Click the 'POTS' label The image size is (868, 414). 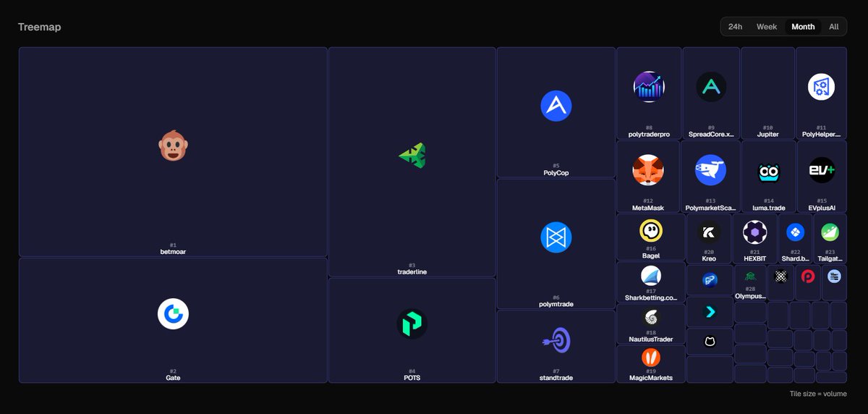coord(412,378)
